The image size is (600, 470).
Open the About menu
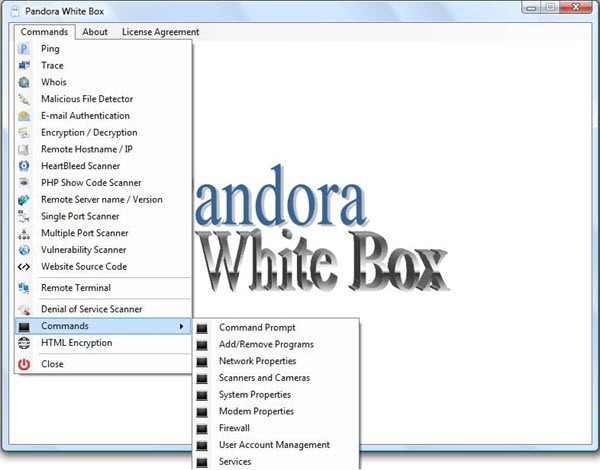point(95,32)
